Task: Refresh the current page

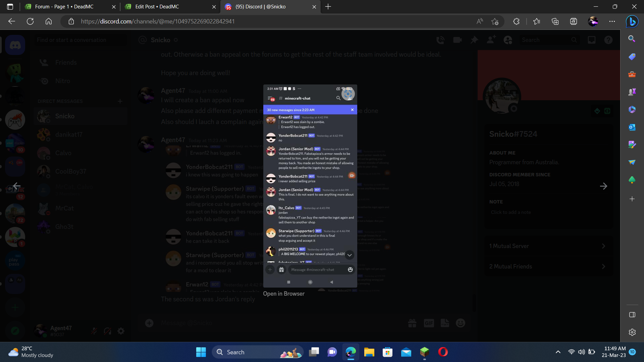Action: pos(30,21)
